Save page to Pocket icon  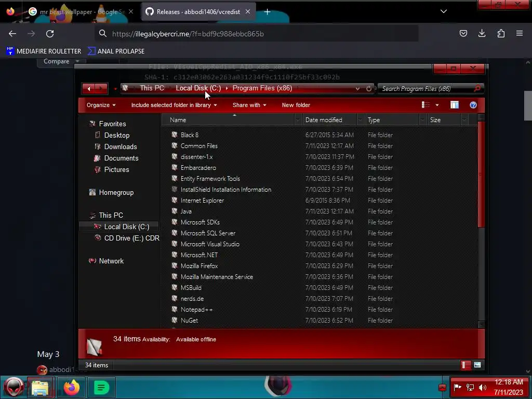coord(463,33)
